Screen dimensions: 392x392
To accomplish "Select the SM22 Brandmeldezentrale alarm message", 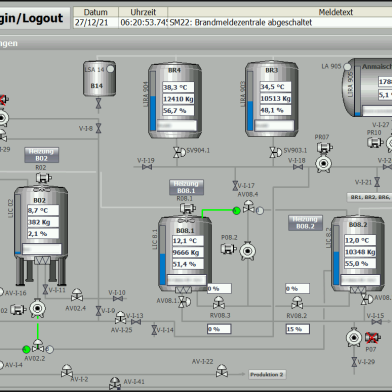I will 241,23.
